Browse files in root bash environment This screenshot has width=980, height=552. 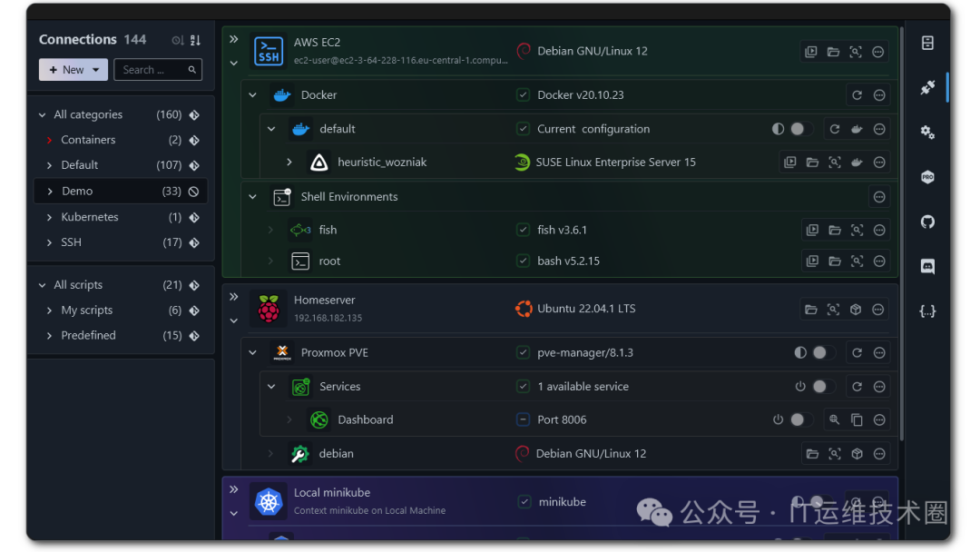835,261
